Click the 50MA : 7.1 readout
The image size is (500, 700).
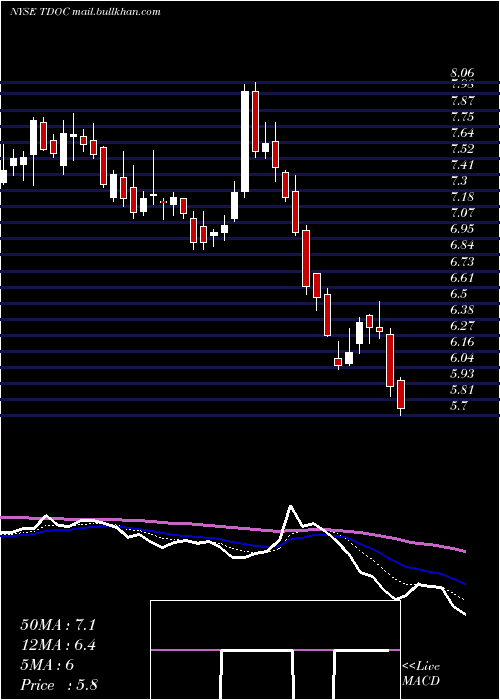point(58,625)
